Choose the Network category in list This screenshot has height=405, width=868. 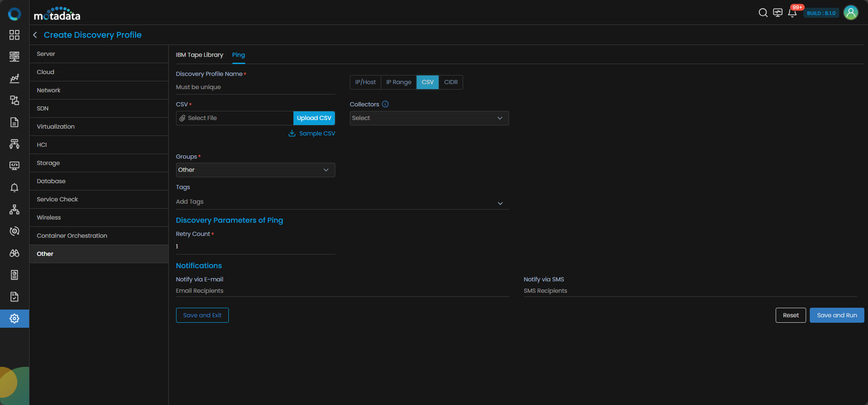click(x=49, y=90)
